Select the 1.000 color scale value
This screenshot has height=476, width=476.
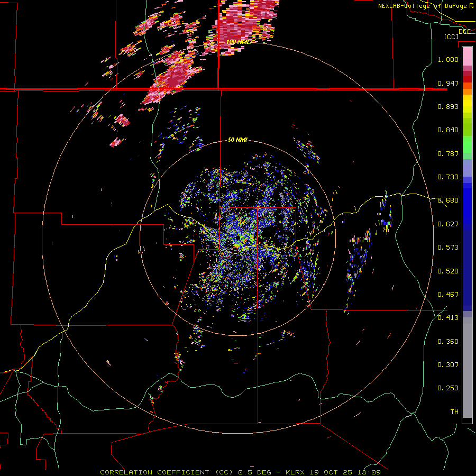(448, 59)
